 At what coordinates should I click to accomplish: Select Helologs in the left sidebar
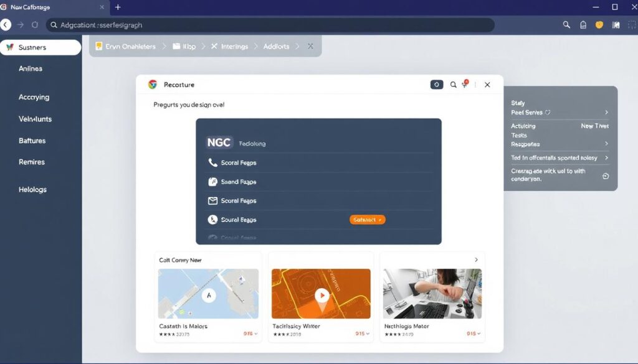(x=33, y=189)
